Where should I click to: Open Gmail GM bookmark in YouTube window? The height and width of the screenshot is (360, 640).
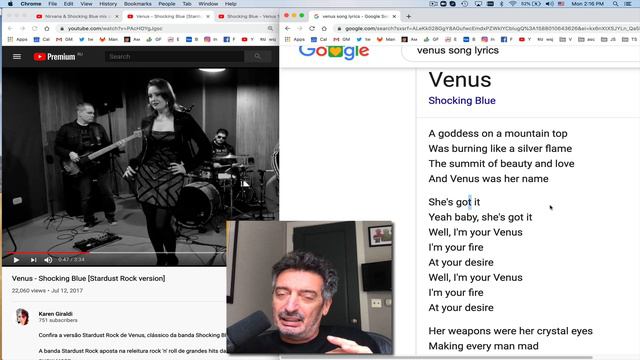pyautogui.click(x=64, y=40)
